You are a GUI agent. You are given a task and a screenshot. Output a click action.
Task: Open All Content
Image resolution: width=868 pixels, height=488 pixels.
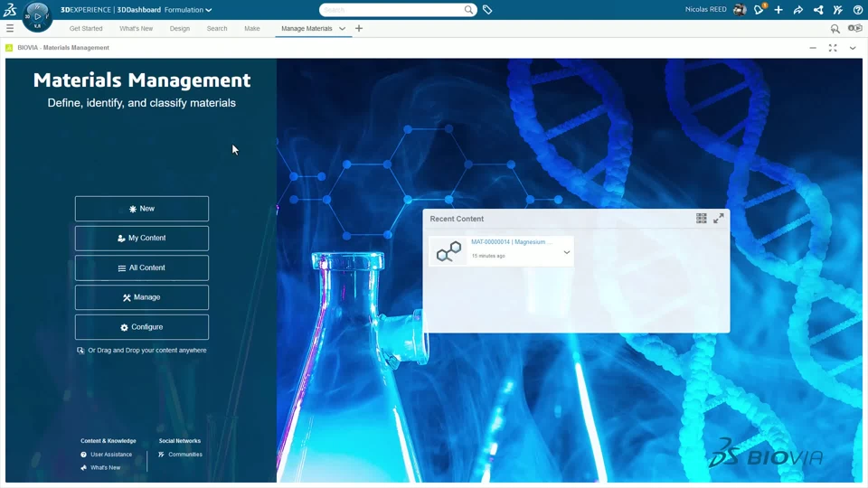pos(142,267)
